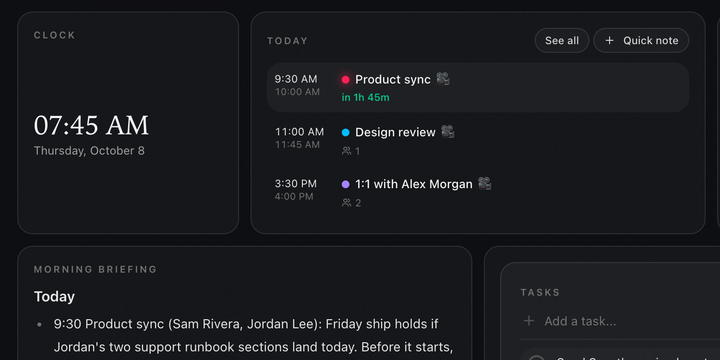
Task: Click the 10:00 AM end time
Action: pyautogui.click(x=297, y=92)
